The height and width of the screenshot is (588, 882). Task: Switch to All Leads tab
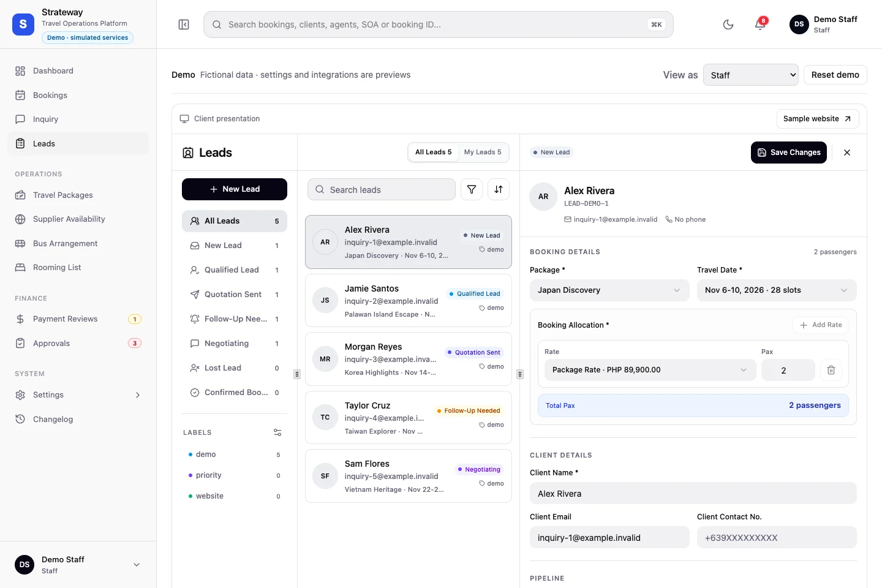pyautogui.click(x=433, y=153)
